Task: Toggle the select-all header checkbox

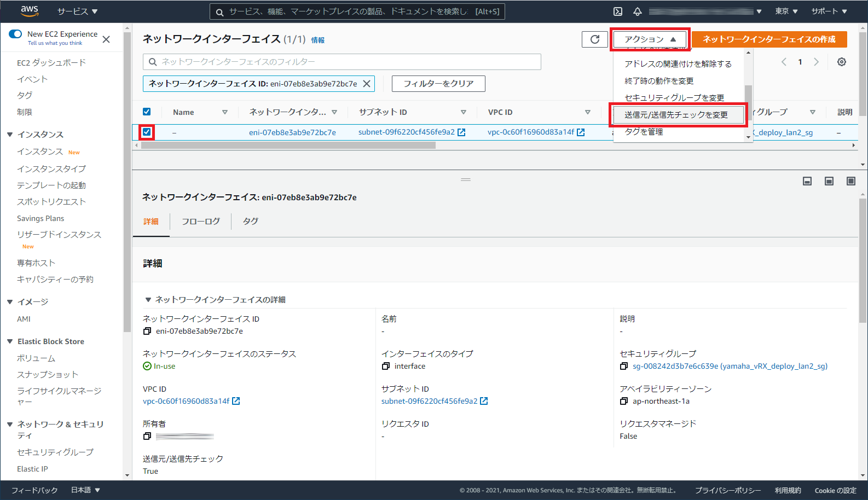Action: tap(147, 112)
